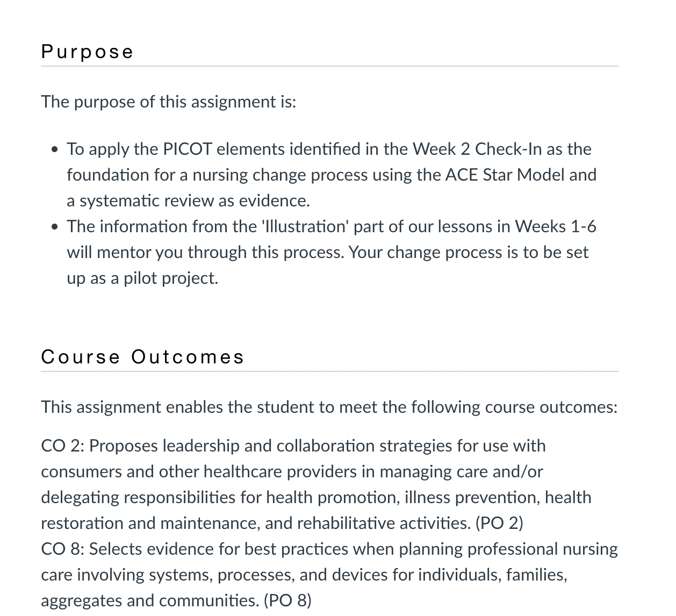Image resolution: width=676 pixels, height=616 pixels.
Task: Click the '(PO 2)' reference
Action: 499,523
